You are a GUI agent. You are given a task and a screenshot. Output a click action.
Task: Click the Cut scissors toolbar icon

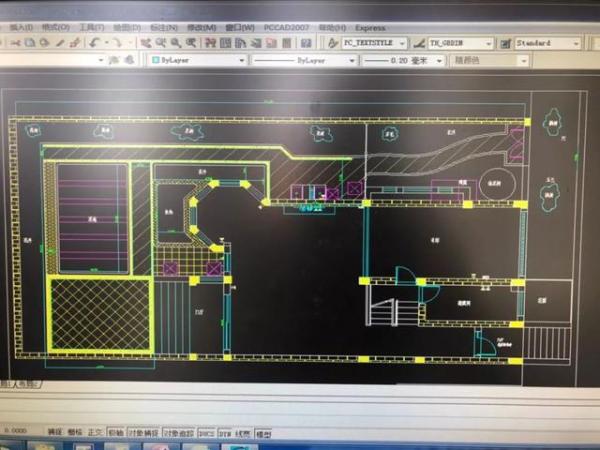[15, 43]
